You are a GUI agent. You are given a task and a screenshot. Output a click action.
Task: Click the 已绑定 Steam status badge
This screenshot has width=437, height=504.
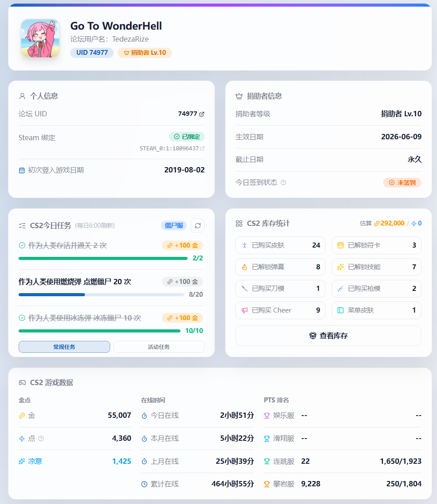tap(187, 137)
